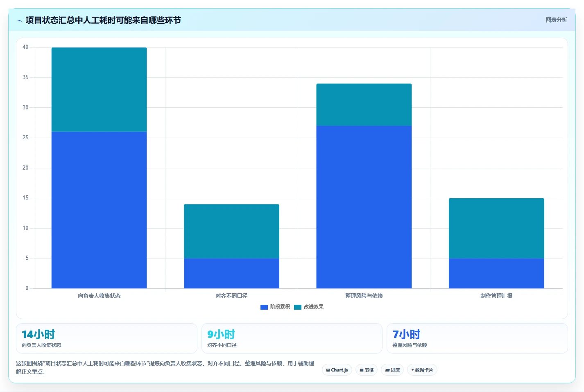Open the 7小时 整理风险与依赖 card

477,338
